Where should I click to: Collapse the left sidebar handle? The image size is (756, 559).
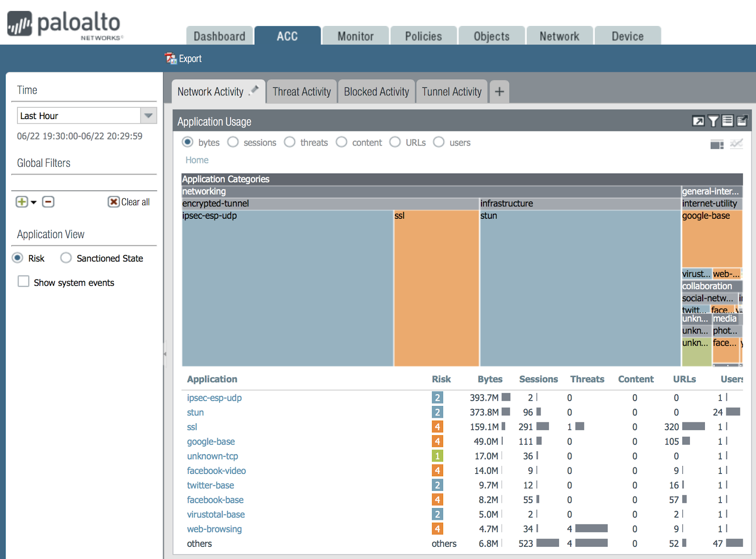165,353
